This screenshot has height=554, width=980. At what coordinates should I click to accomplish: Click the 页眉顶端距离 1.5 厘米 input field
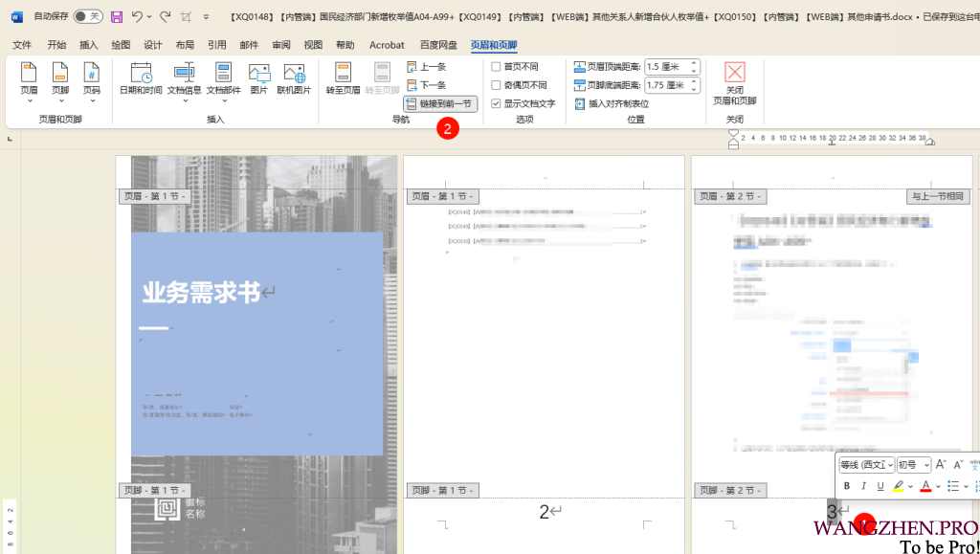666,67
